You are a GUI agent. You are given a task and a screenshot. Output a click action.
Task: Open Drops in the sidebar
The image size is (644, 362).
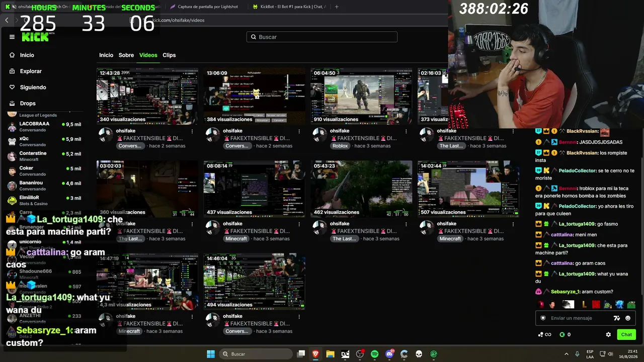[28, 104]
